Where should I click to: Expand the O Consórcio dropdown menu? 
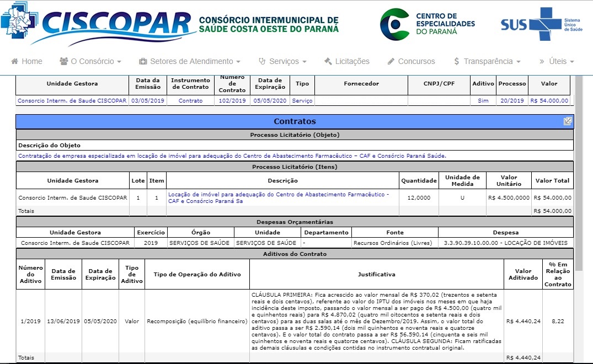coord(90,61)
